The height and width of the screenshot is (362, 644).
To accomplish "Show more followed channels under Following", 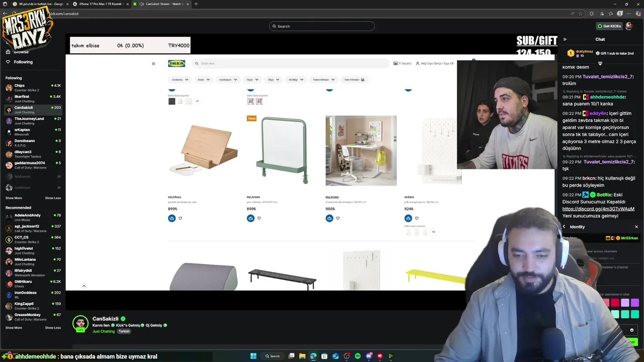I will point(14,198).
